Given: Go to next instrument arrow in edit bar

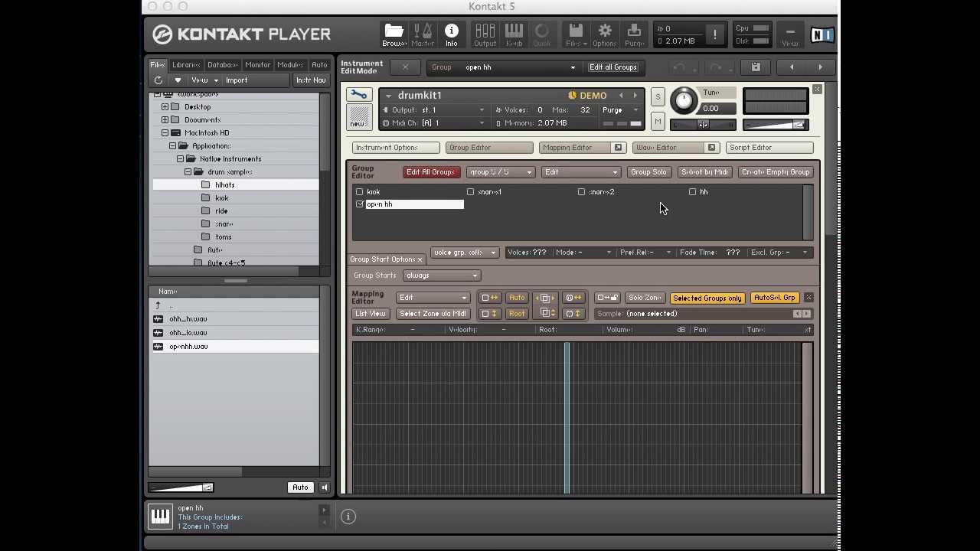Looking at the screenshot, I should point(820,67).
